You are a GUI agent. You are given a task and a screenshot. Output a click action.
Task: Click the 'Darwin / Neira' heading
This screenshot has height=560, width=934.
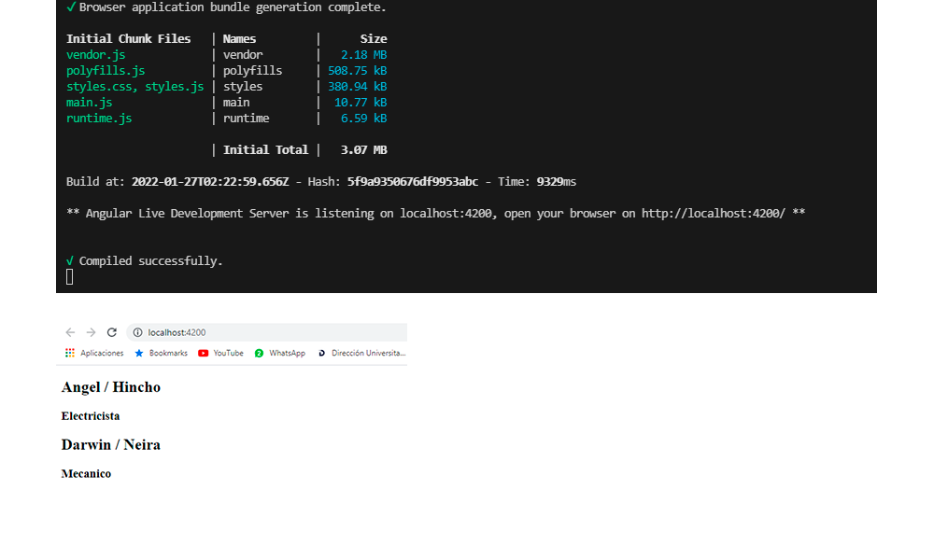[111, 444]
